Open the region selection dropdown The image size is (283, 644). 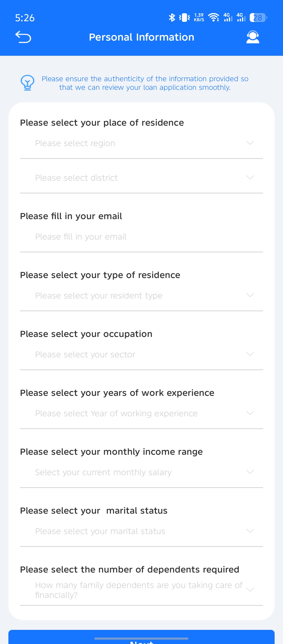(x=141, y=143)
